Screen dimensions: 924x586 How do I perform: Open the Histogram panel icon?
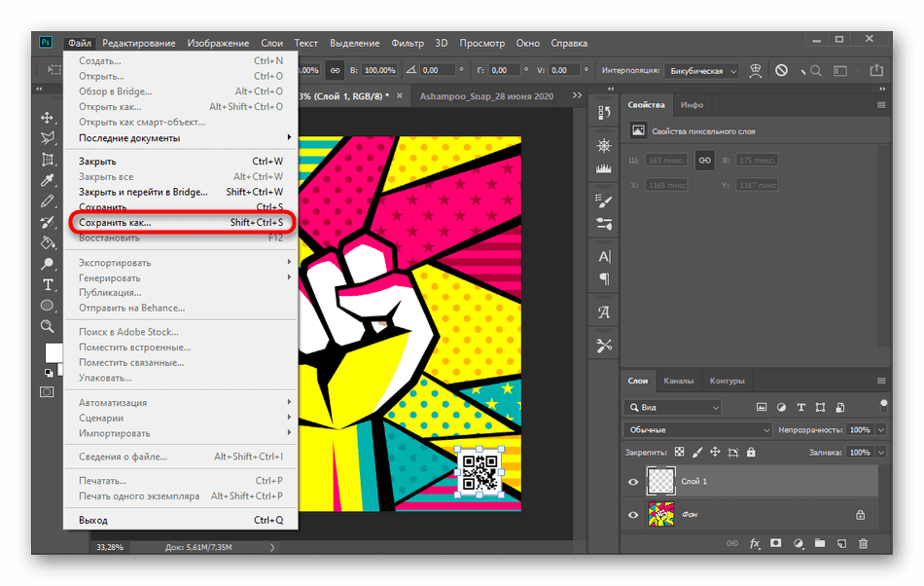point(604,168)
